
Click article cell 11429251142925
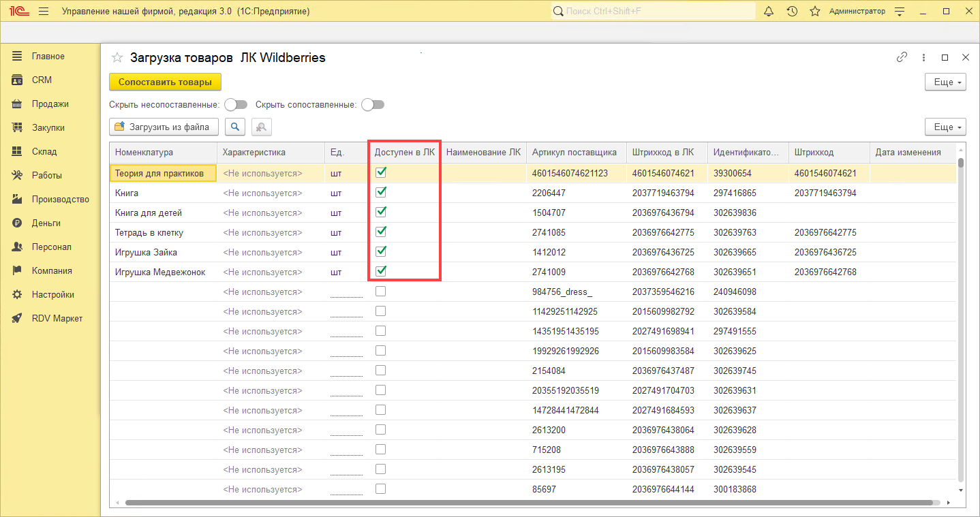coord(576,311)
